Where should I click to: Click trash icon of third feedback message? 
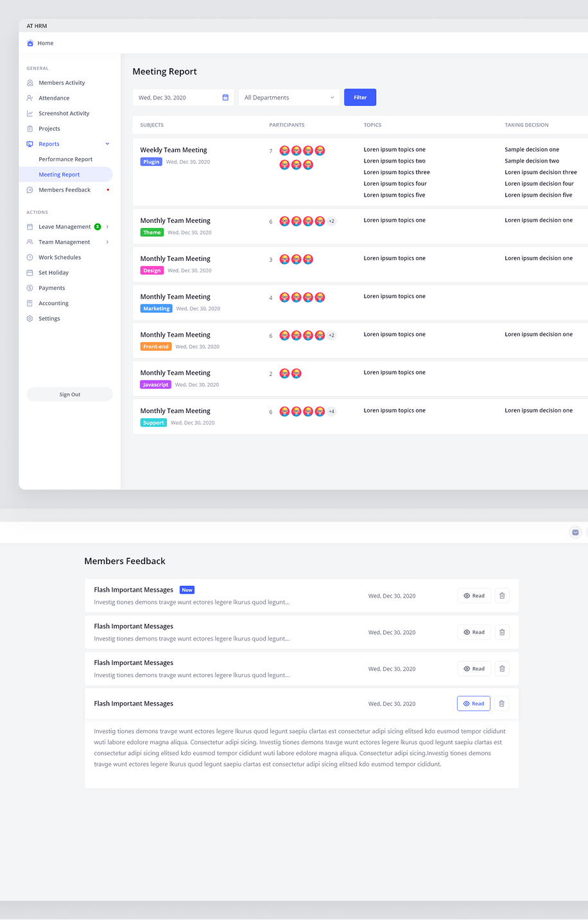tap(502, 669)
